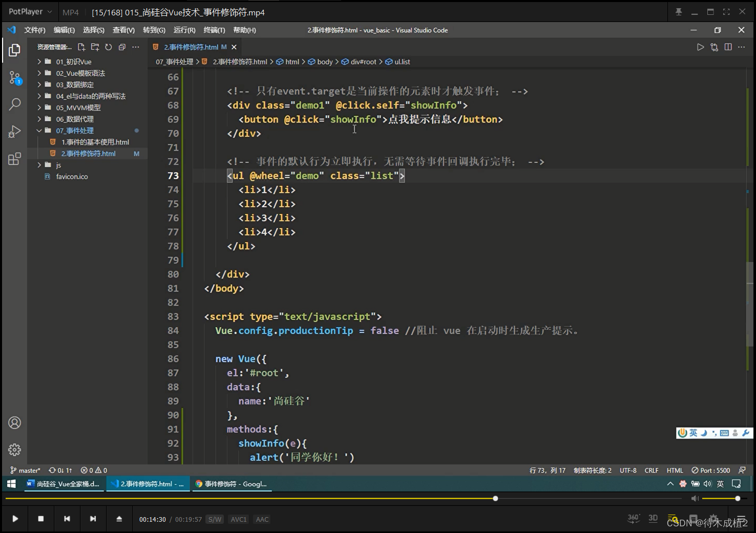Switch to the Google Chrome taskbar window
Screen dimensions: 756x533
pyautogui.click(x=231, y=484)
